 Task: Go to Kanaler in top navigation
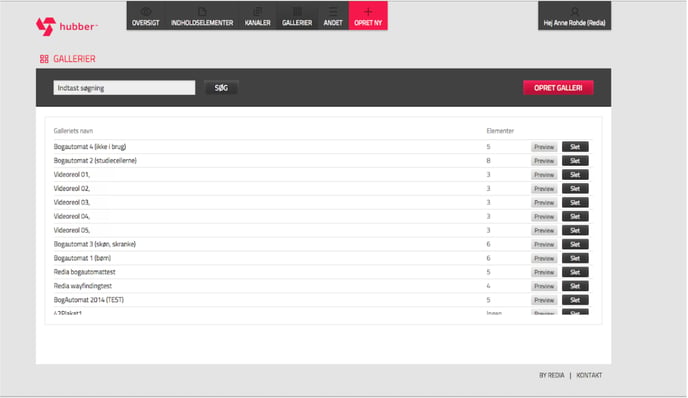pos(258,16)
